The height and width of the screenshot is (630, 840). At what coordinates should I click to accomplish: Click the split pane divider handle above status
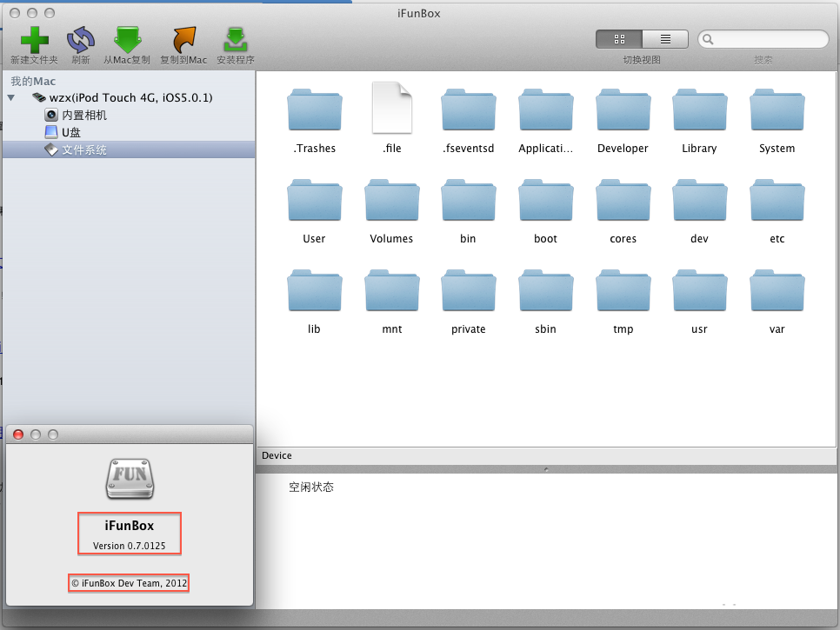pyautogui.click(x=546, y=469)
